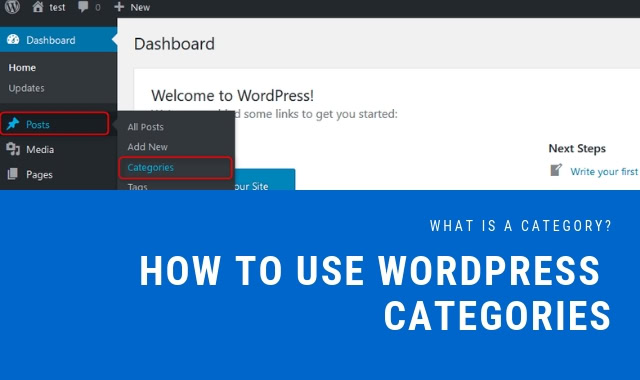The image size is (640, 380).
Task: Click the Media library icon
Action: 13,149
